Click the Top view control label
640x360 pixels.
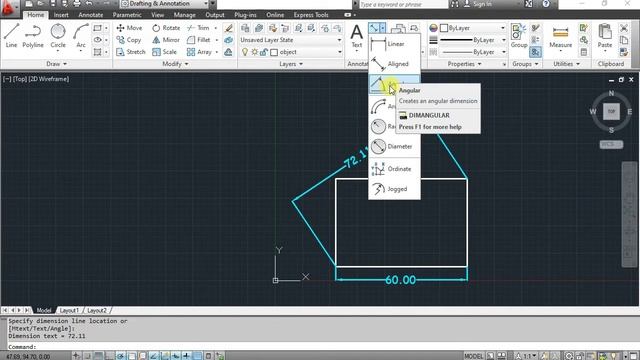[20, 79]
